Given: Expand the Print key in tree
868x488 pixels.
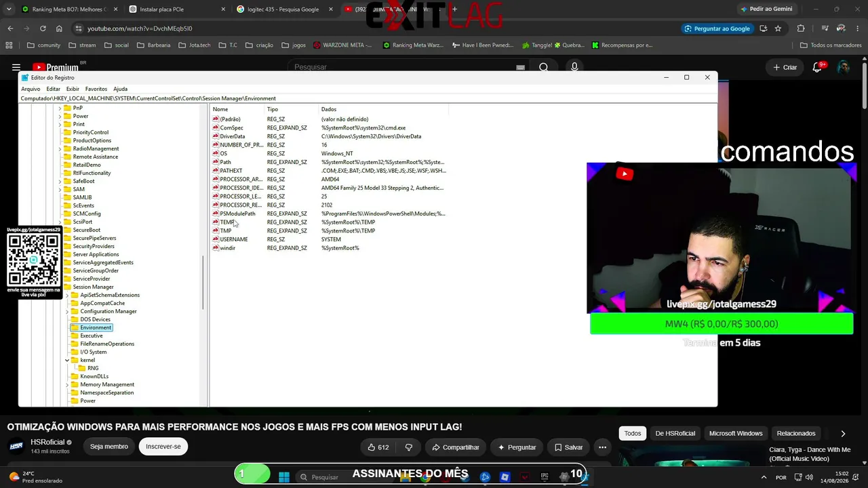Looking at the screenshot, I should coord(60,124).
